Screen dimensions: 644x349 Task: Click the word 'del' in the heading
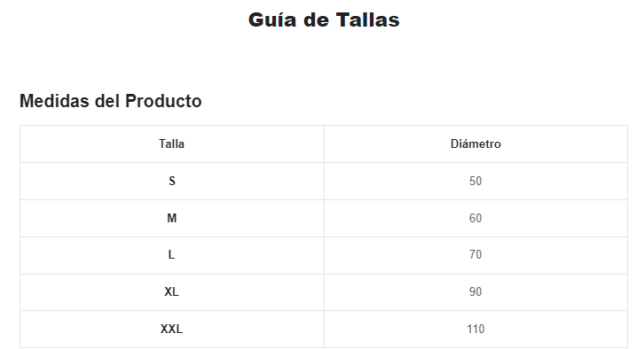[x=107, y=101]
